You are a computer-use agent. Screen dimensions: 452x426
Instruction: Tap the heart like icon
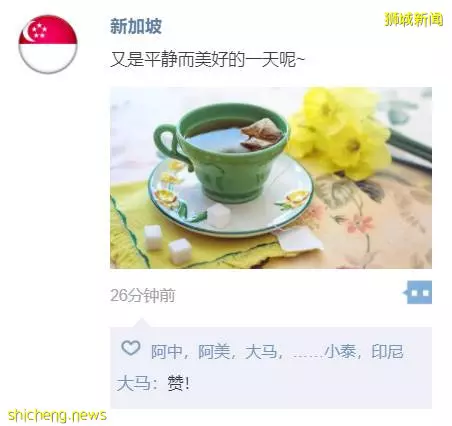pyautogui.click(x=131, y=348)
